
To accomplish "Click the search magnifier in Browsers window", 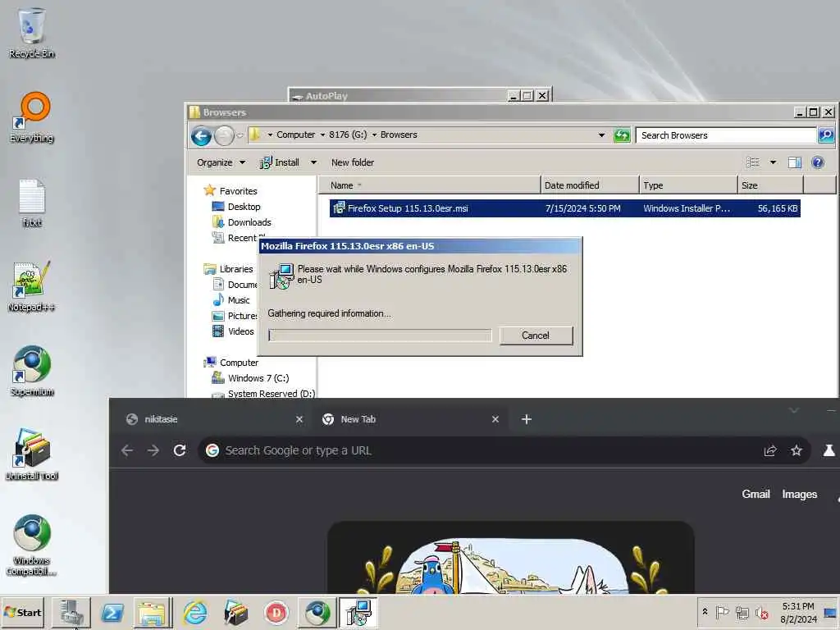I will pos(825,135).
